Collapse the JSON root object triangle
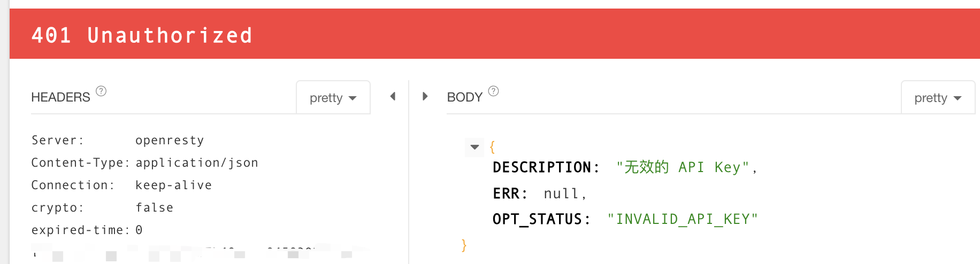The image size is (980, 264). click(x=474, y=147)
